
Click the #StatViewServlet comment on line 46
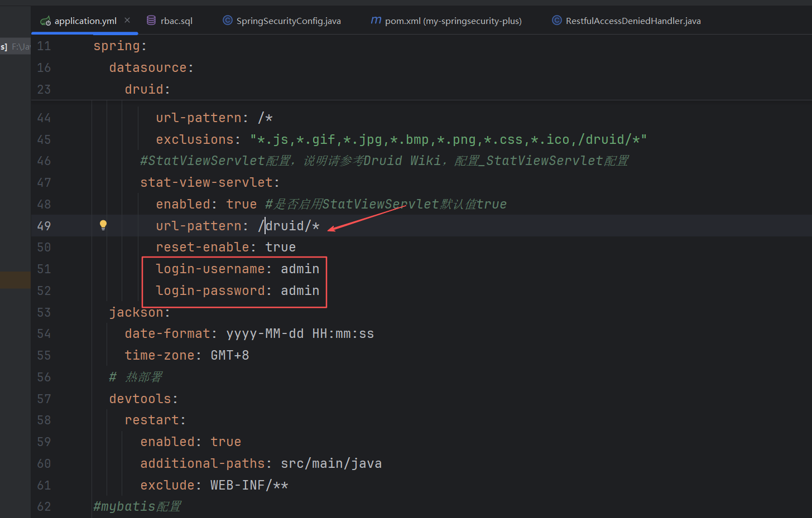pyautogui.click(x=384, y=161)
